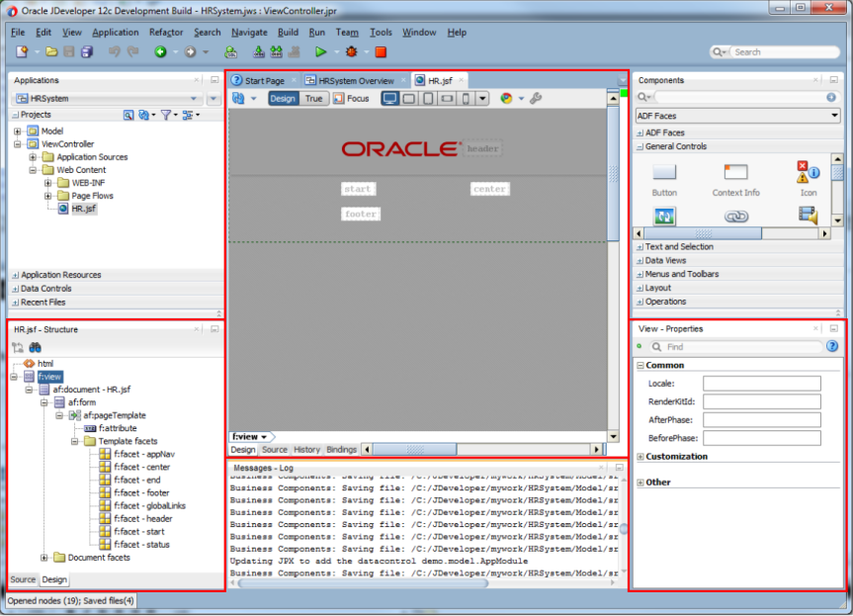
Task: Open the Navigate menu
Action: (x=249, y=33)
